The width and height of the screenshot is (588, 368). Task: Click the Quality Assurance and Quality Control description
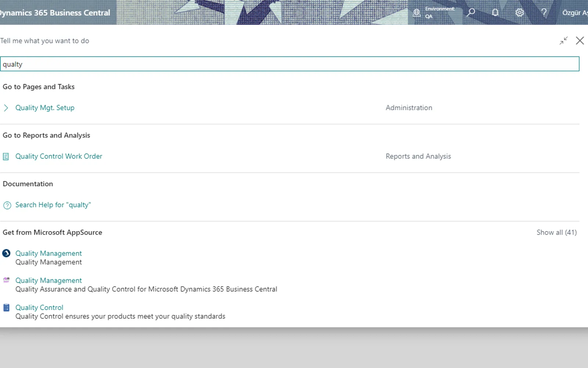pyautogui.click(x=146, y=289)
